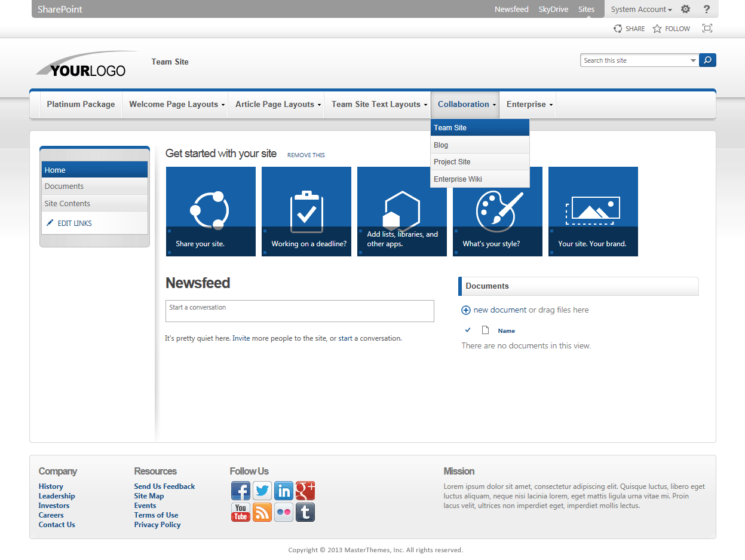Select Blog from the Collaboration menu
This screenshot has width=745, height=560.
point(441,145)
